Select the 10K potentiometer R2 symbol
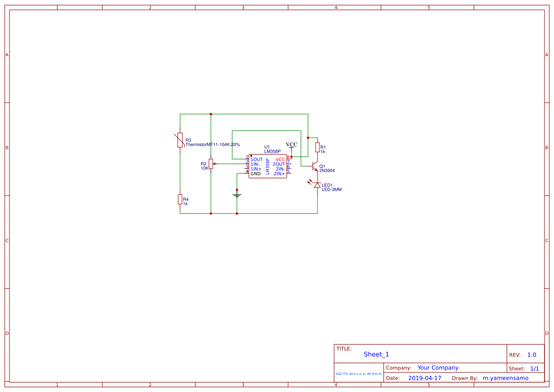 pyautogui.click(x=210, y=164)
